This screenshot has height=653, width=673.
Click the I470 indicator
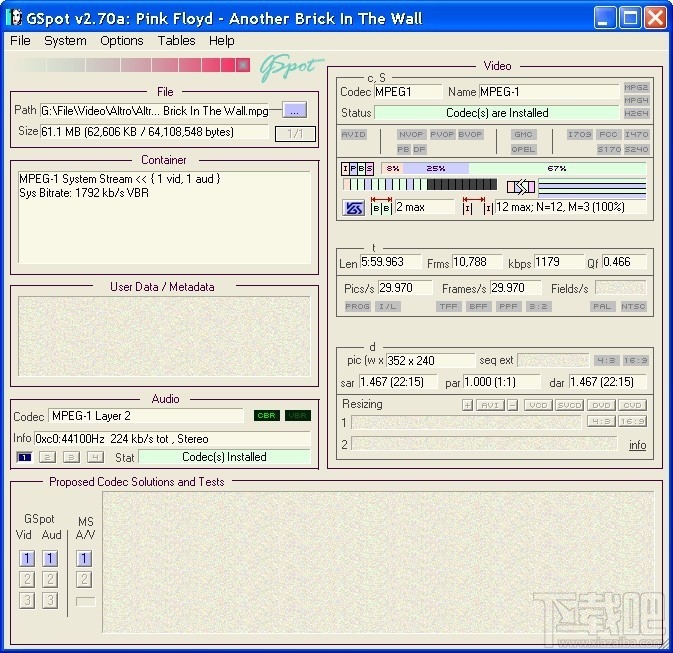636,135
